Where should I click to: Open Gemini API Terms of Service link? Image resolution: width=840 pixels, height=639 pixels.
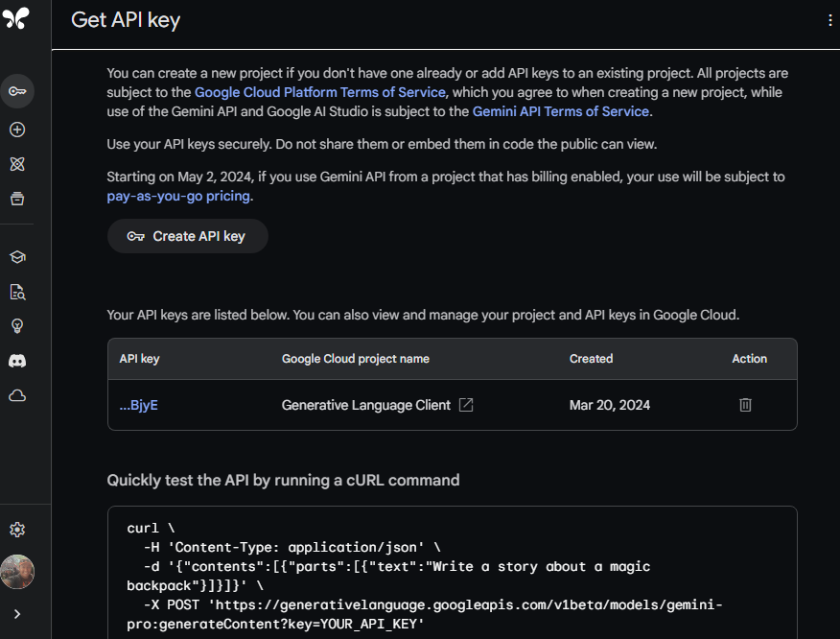pyautogui.click(x=560, y=111)
